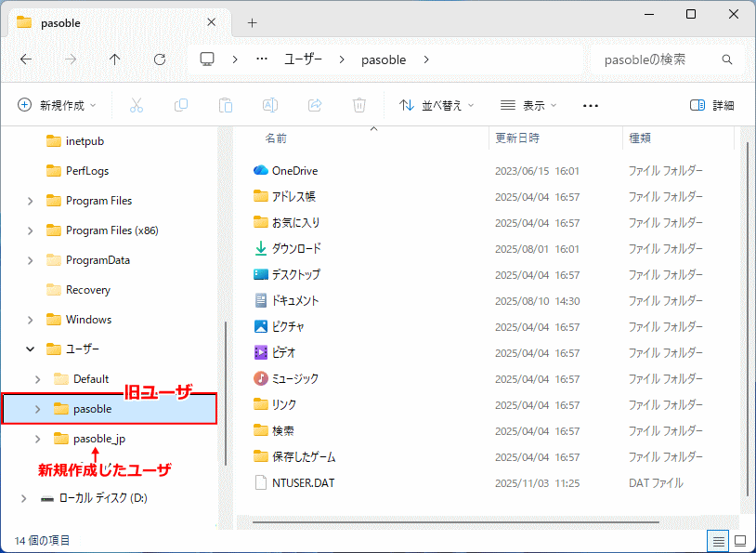Select the Rename icon
Screen dimensions: 756x553
(x=269, y=105)
